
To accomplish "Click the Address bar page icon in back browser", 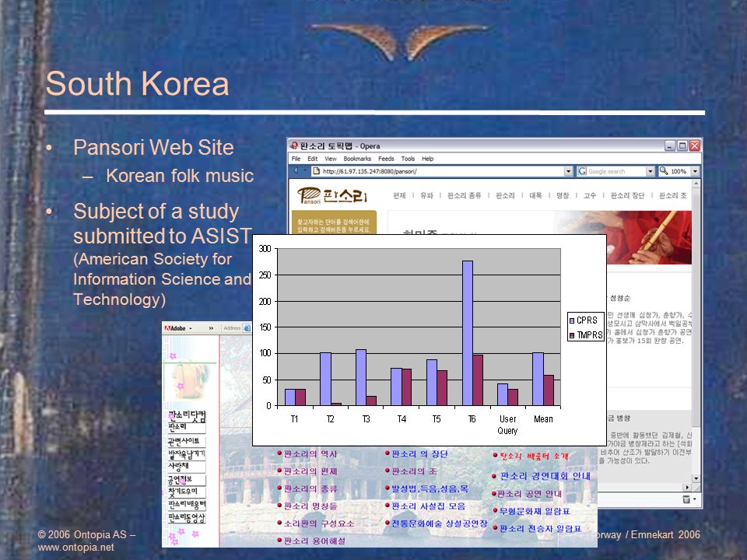I will point(247,328).
